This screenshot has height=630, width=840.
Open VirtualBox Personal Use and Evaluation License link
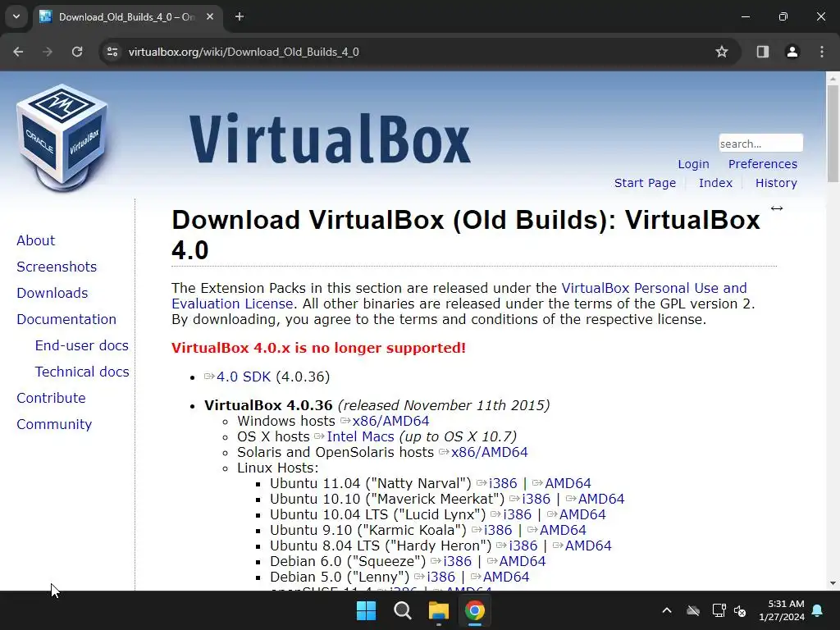click(654, 288)
